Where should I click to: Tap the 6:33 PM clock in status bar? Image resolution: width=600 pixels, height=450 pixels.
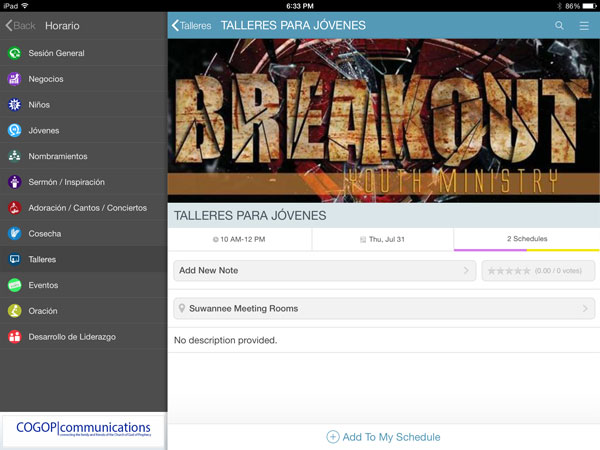coord(300,6)
